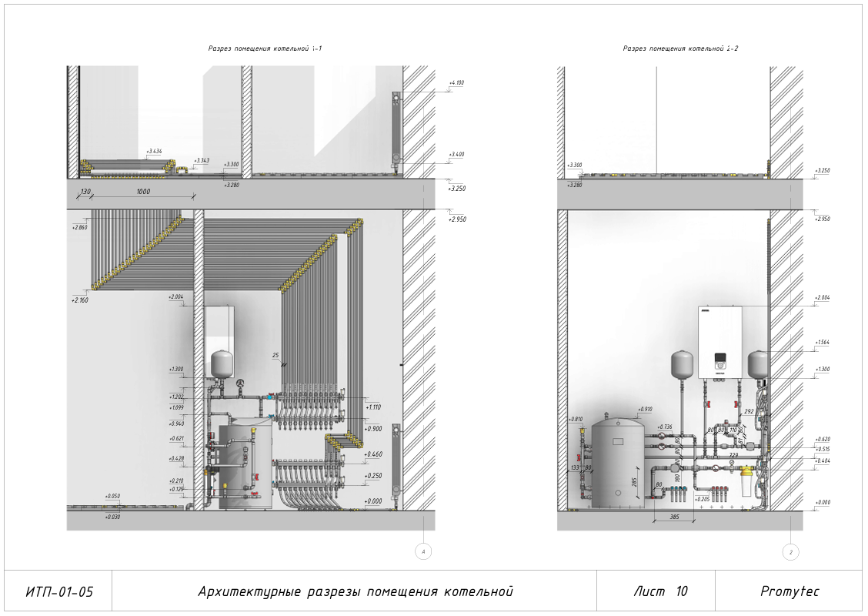Select the 292 dimension near the boiler pipes
The height and width of the screenshot is (616, 868).
pos(749,412)
